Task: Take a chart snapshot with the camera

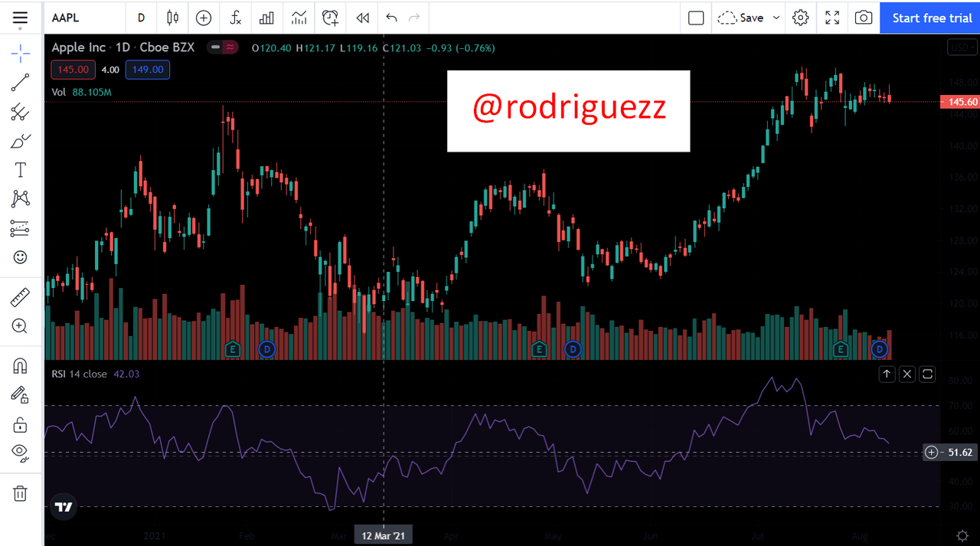Action: coord(864,18)
